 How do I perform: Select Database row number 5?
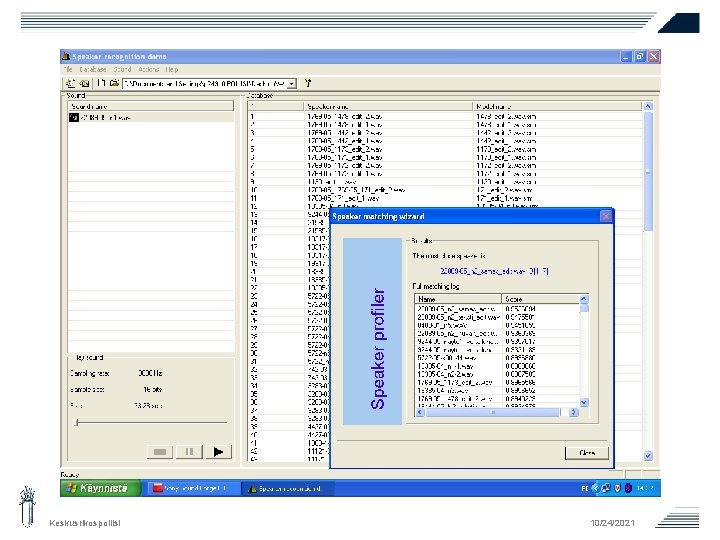pos(445,149)
